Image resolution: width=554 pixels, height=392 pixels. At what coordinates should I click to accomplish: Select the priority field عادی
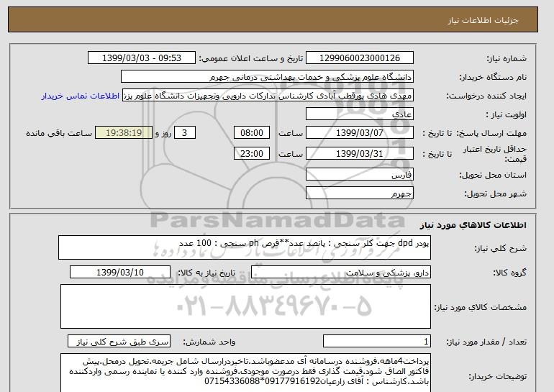(359, 114)
